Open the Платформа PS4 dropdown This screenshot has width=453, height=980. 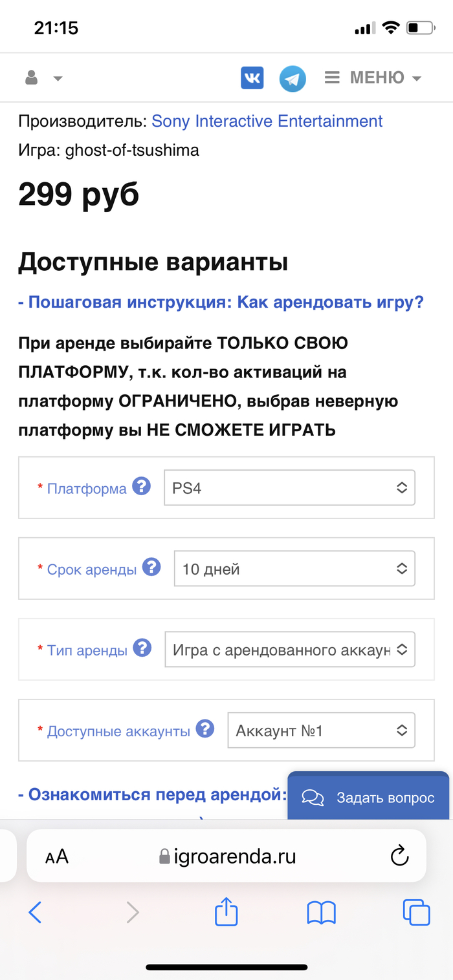(x=289, y=488)
